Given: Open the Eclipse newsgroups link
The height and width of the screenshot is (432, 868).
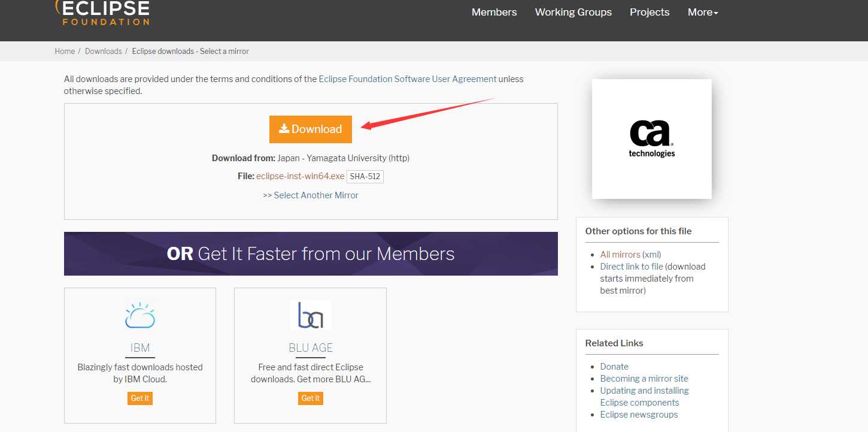Looking at the screenshot, I should pos(639,415).
